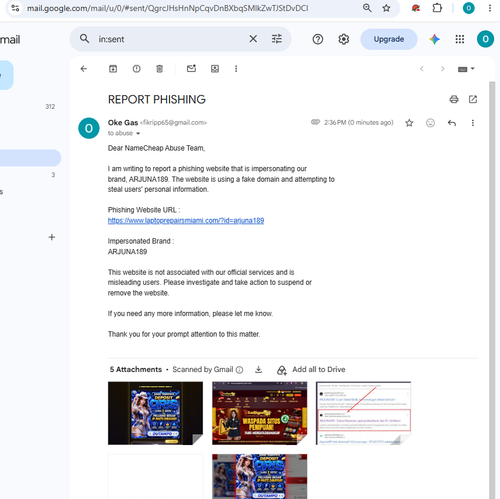Go to older message arrow
This screenshot has width=500, height=499.
(x=442, y=69)
